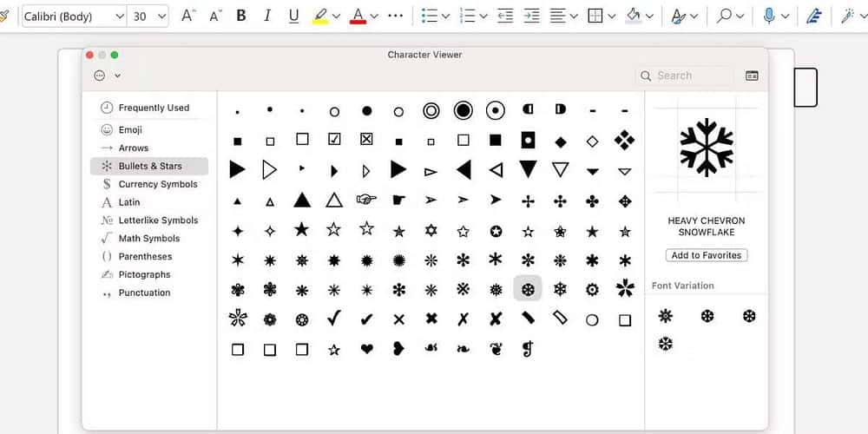Collapse Character Viewer using top-right window icon
This screenshot has width=868, height=434.
[x=752, y=76]
